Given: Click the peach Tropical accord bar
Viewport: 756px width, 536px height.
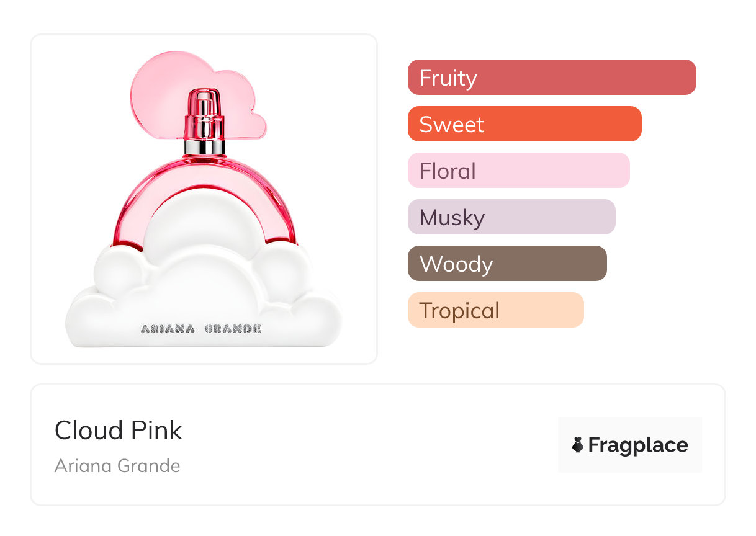Looking at the screenshot, I should point(495,310).
